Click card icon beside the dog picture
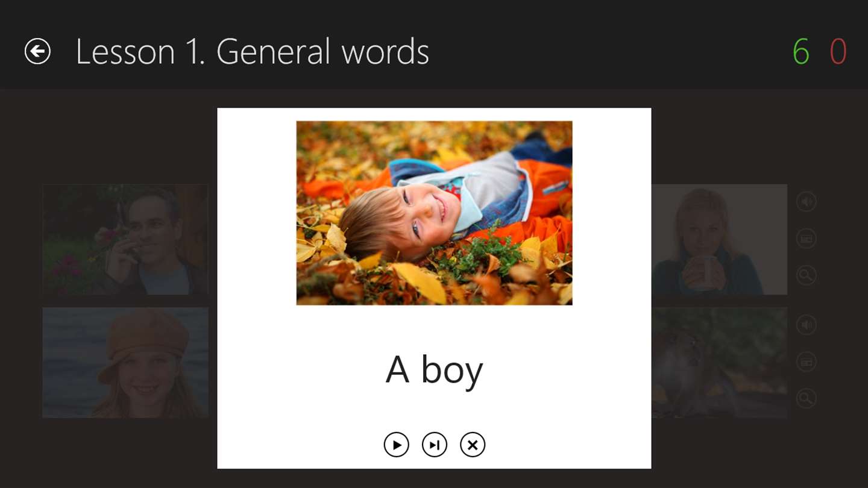The width and height of the screenshot is (868, 488). 806,362
